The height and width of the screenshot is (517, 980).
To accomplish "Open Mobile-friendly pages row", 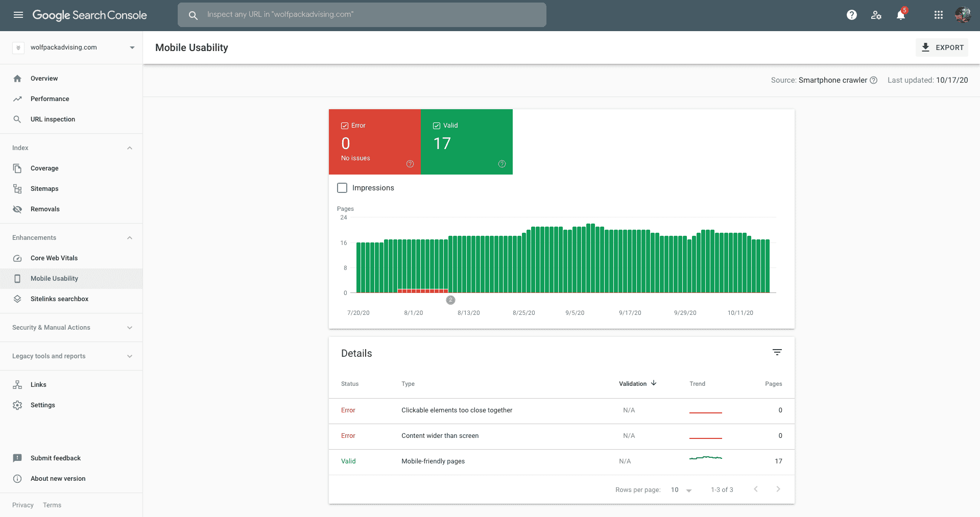I will point(562,462).
